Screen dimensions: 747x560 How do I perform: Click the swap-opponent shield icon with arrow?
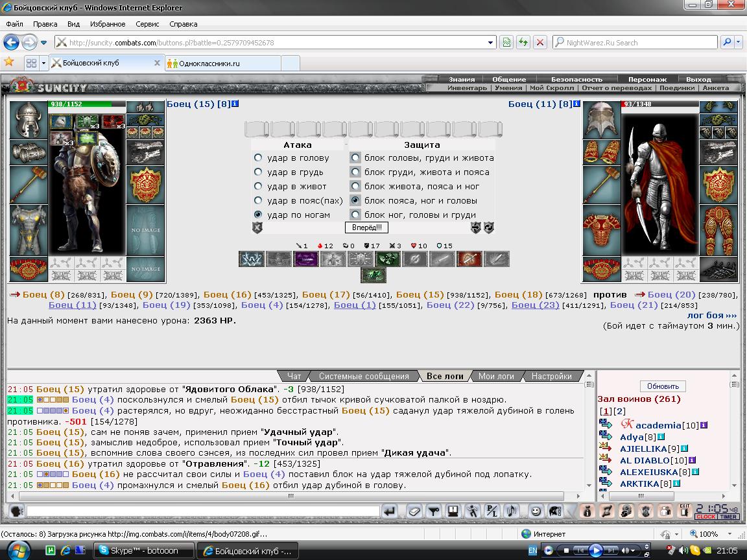(x=475, y=227)
